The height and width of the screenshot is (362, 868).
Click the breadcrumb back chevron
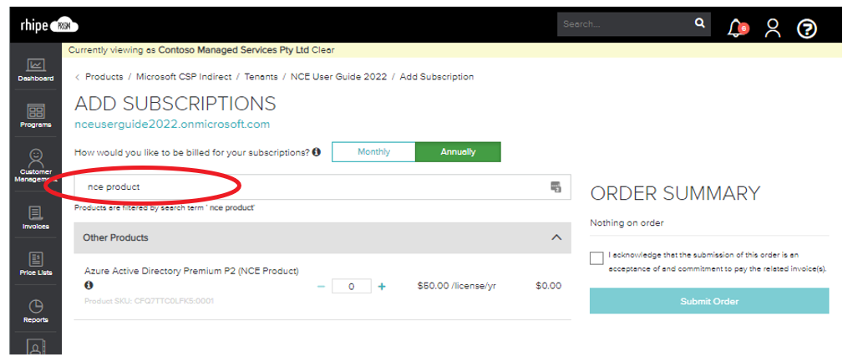(x=78, y=77)
